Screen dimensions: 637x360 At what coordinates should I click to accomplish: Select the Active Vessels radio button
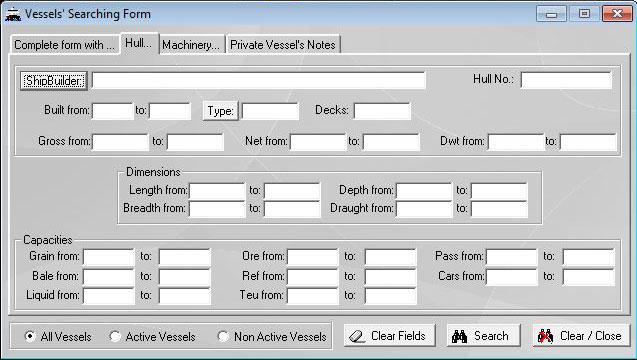[115, 336]
